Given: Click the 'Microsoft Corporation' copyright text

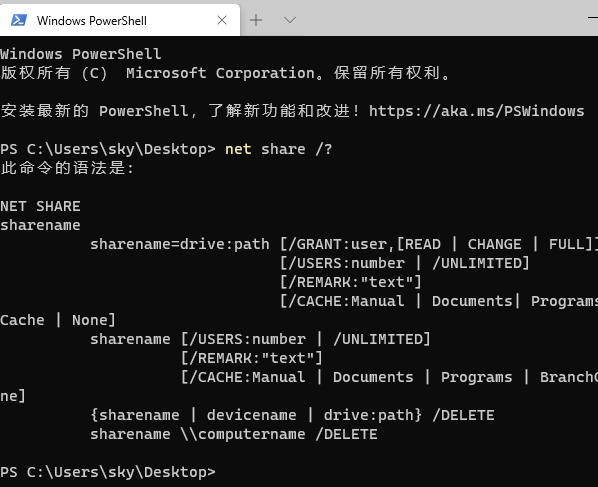Looking at the screenshot, I should coord(220,73).
